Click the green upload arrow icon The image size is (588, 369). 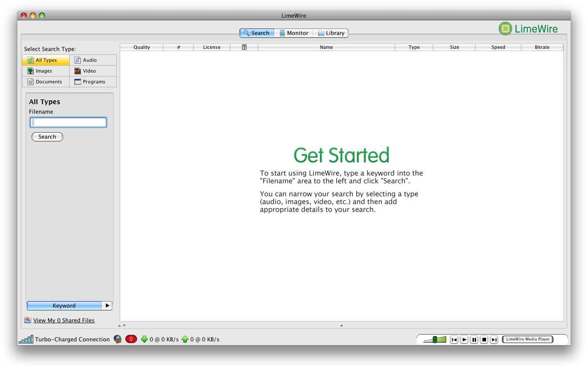tap(185, 339)
